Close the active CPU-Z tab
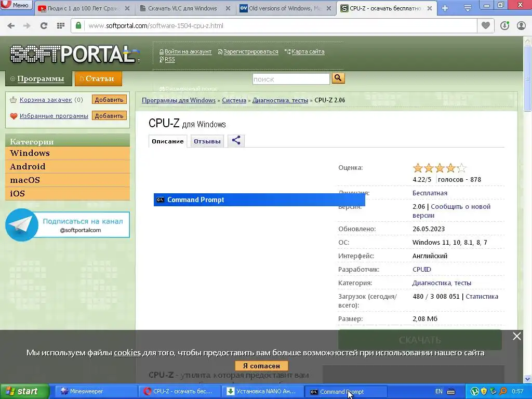Screen dimensions: 532x399 click(x=430, y=8)
